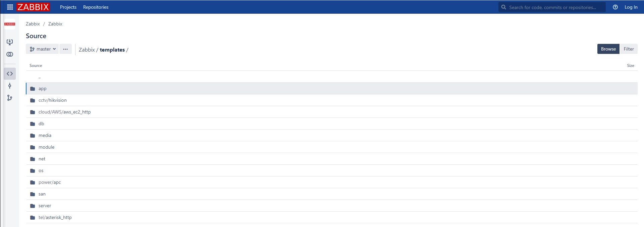The width and height of the screenshot is (644, 227).
Task: Open the cloud/AWS/aws_ec2_http folder link
Action: [65, 112]
